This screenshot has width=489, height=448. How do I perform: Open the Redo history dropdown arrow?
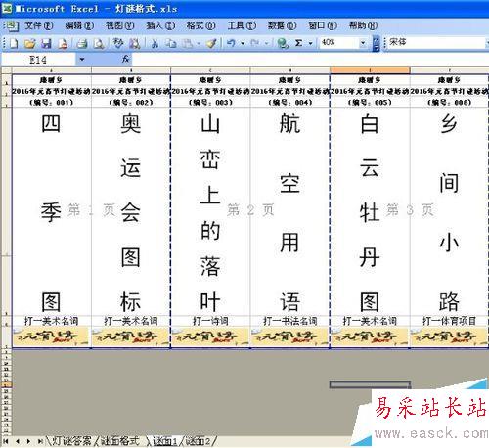pyautogui.click(x=267, y=43)
